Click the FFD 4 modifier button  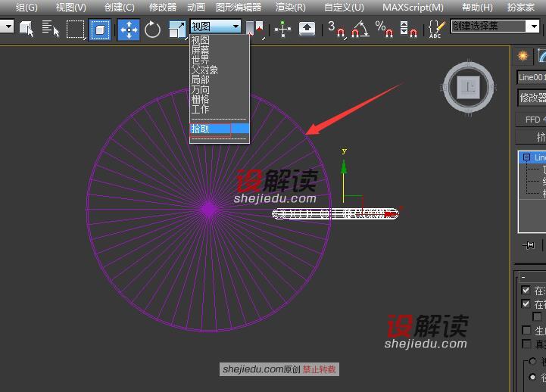[532, 120]
